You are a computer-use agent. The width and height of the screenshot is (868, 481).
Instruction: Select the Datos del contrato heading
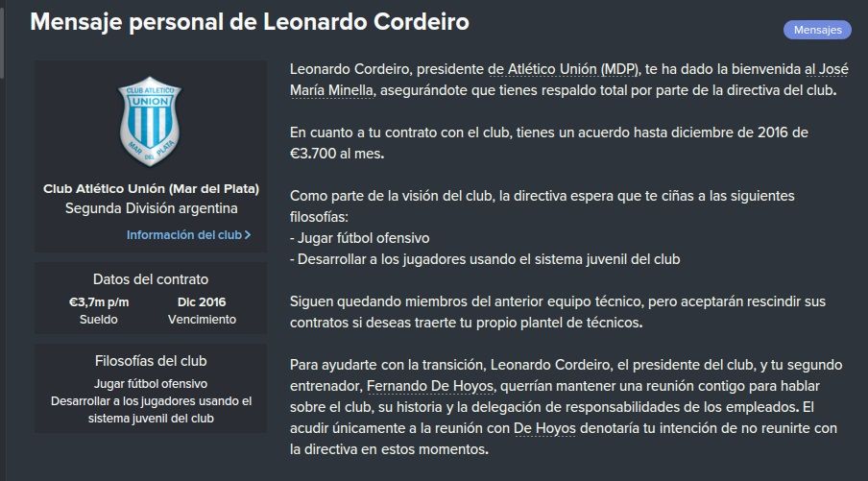click(151, 279)
